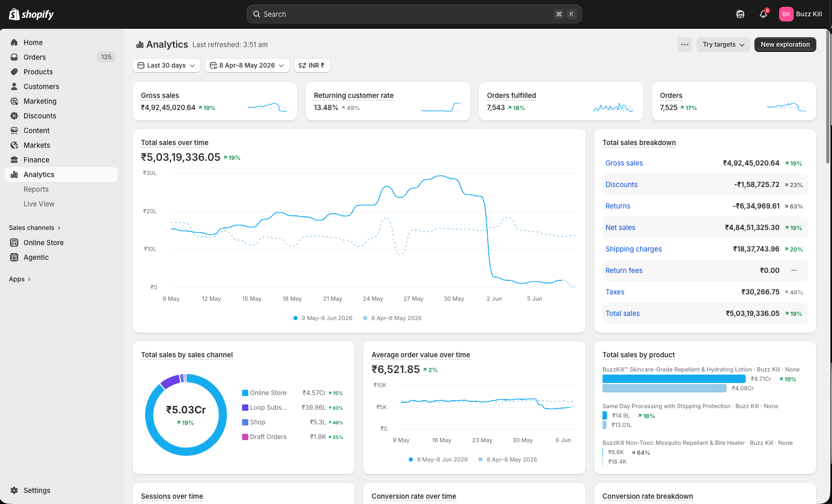Click the Draft Orders pink legend swatch
Viewport: 832px width, 504px height.
(245, 437)
